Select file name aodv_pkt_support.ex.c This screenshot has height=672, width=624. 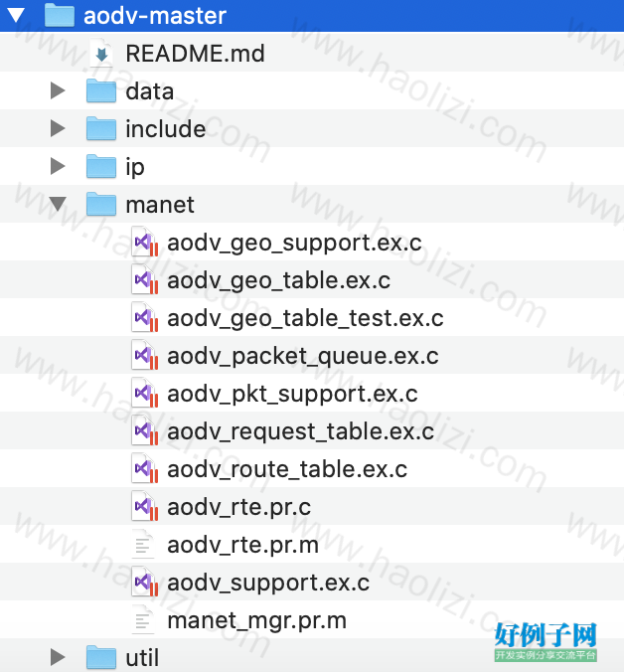(x=292, y=395)
